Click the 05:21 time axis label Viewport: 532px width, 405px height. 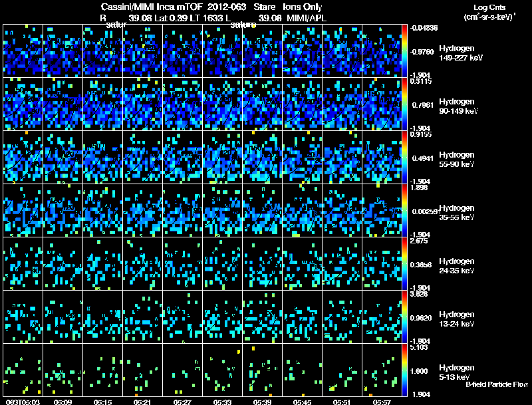tap(142, 402)
